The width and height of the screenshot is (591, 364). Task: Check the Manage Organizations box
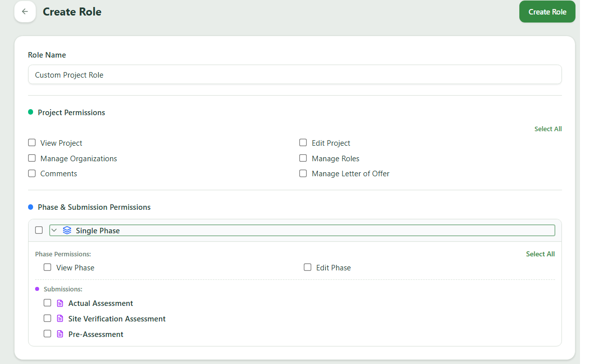point(32,158)
